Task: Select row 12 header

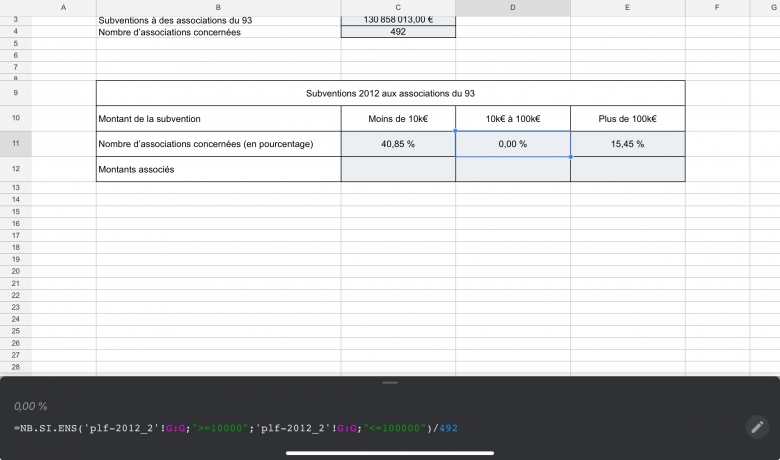Action: coord(16,169)
